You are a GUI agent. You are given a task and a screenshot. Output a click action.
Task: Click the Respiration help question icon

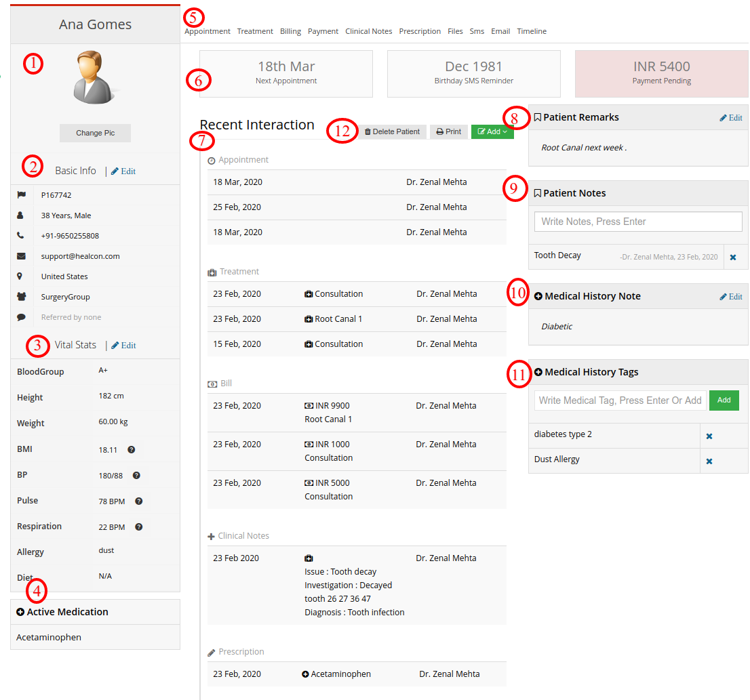[x=139, y=527]
